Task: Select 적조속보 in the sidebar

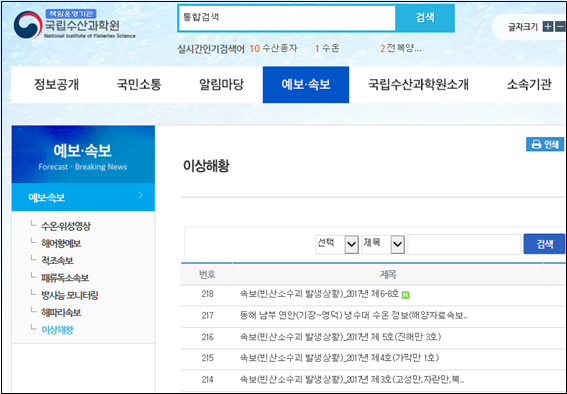Action: (57, 260)
